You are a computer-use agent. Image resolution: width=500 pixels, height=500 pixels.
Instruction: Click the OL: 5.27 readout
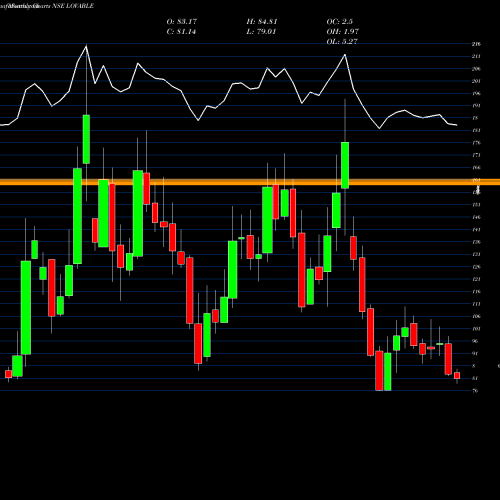342,41
